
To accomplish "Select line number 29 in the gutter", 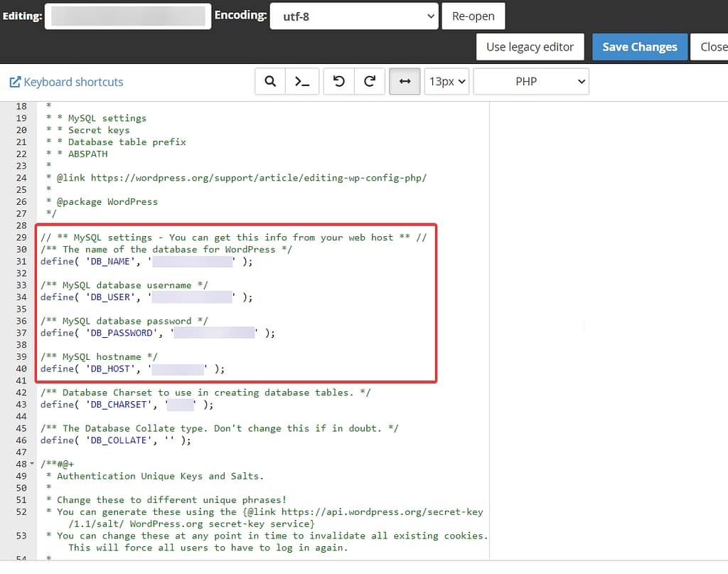I will pyautogui.click(x=21, y=238).
